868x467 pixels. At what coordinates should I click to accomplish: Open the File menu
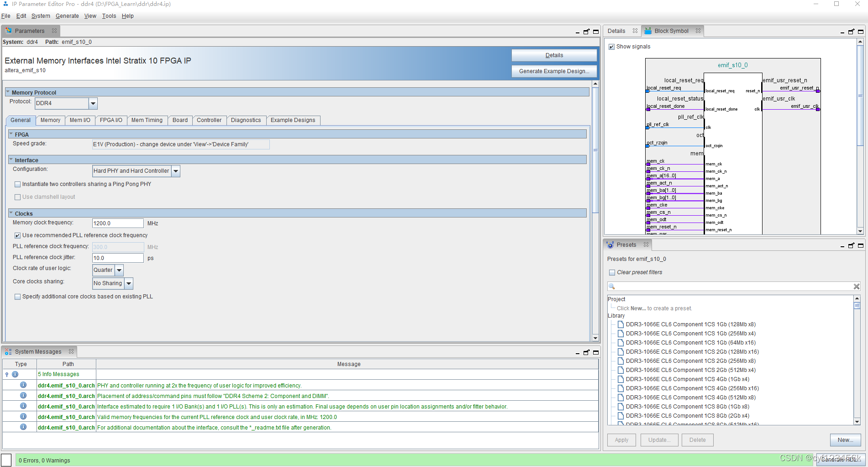tap(6, 16)
